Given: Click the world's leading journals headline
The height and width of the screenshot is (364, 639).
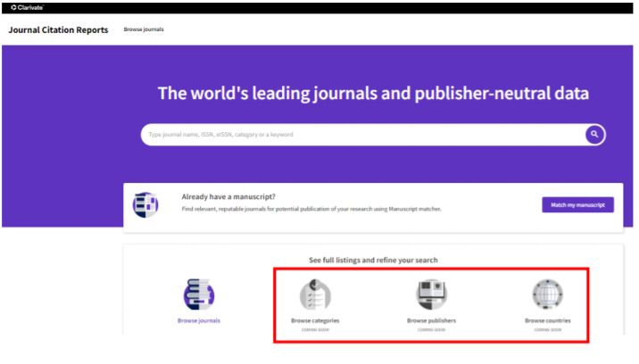Looking at the screenshot, I should (373, 94).
